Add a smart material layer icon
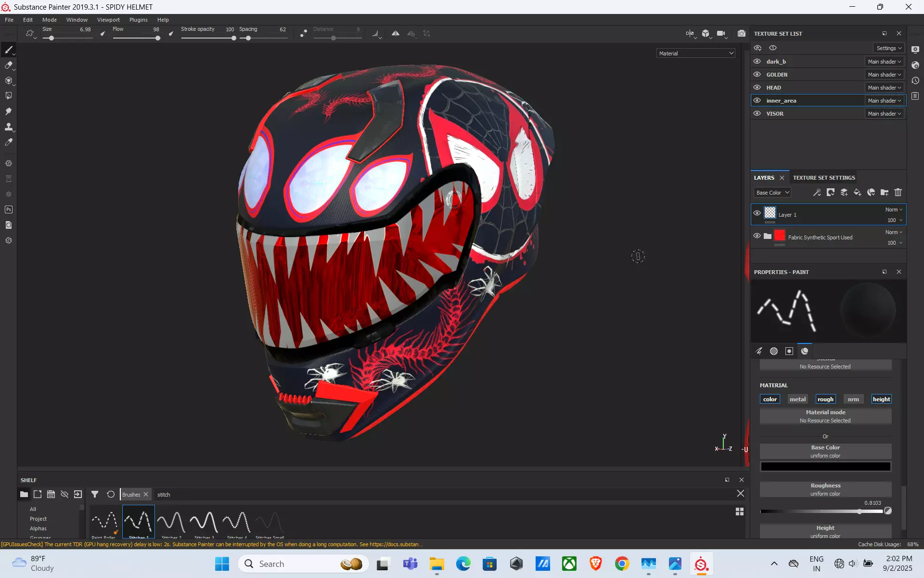 click(x=871, y=193)
